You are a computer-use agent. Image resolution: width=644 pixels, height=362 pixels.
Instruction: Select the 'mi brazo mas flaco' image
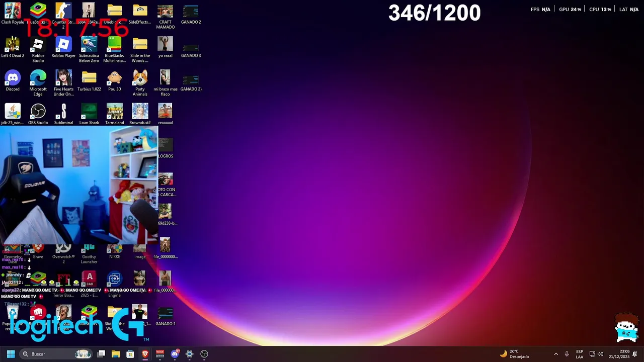[x=165, y=83]
